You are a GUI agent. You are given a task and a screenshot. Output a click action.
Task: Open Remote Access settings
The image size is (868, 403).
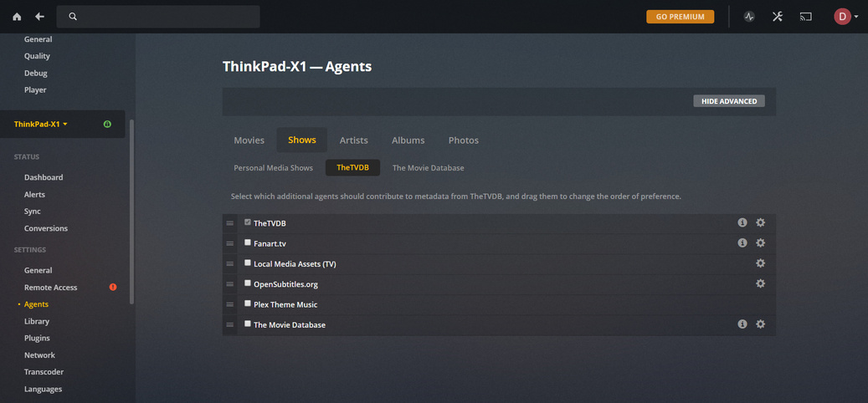pos(51,288)
